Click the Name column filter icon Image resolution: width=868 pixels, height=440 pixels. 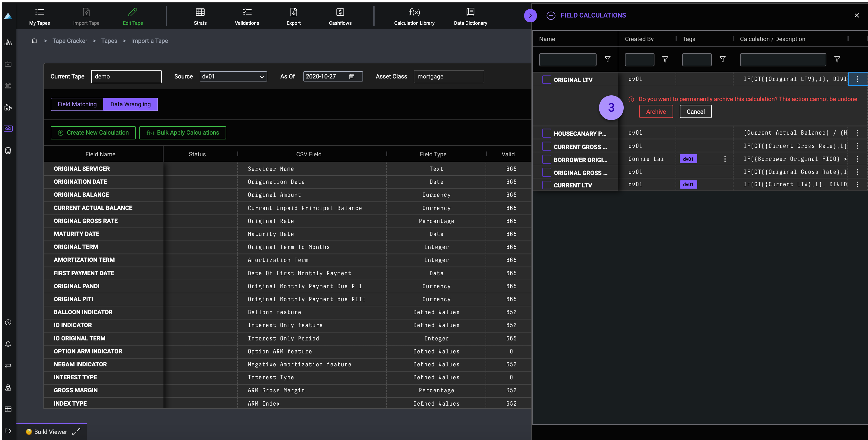(607, 59)
